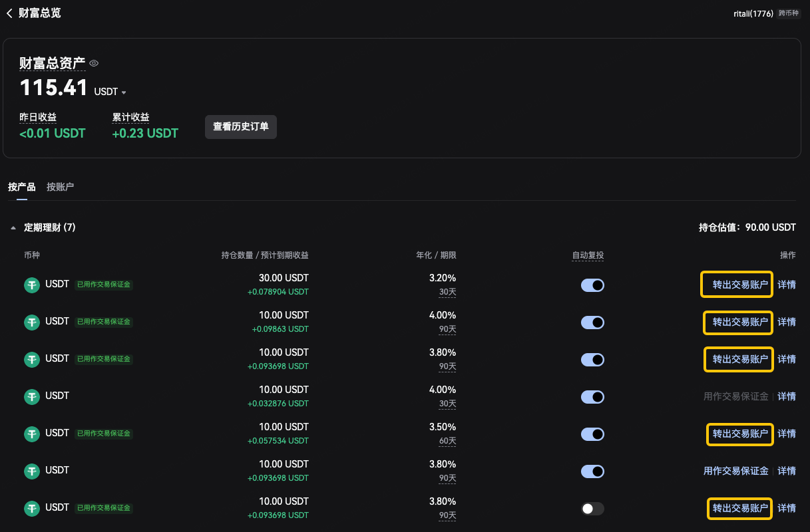Click the 跨币种 badge
This screenshot has width=810, height=532.
point(789,13)
